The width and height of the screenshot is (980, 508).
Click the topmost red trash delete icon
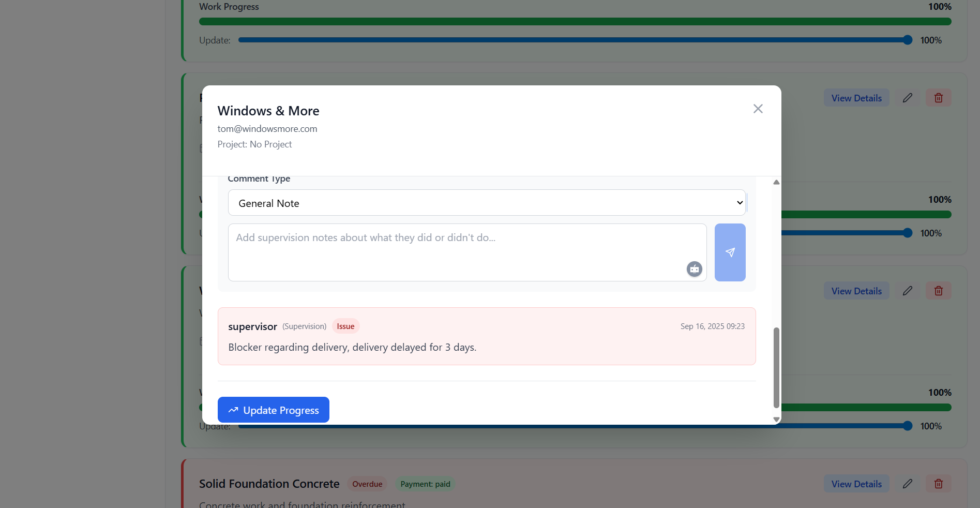tap(938, 98)
